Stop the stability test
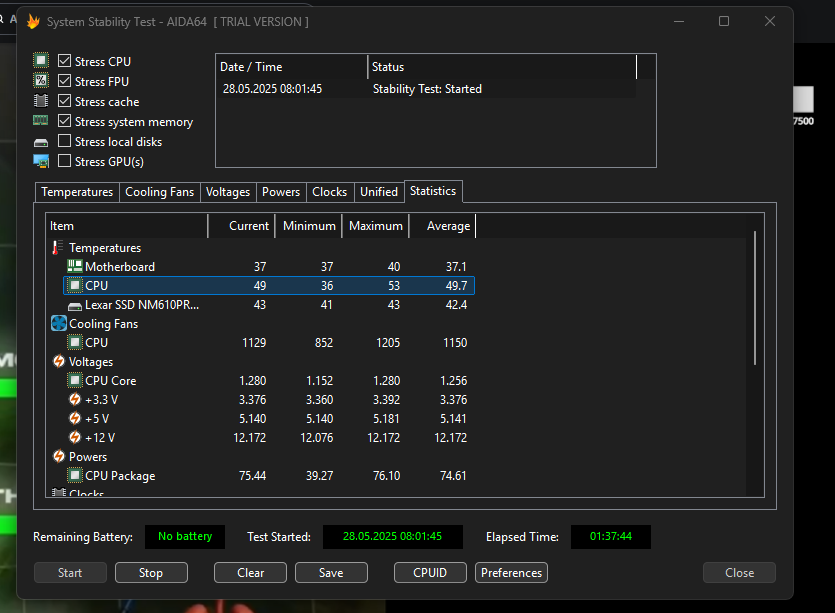Viewport: 835px width, 613px height. click(x=151, y=573)
